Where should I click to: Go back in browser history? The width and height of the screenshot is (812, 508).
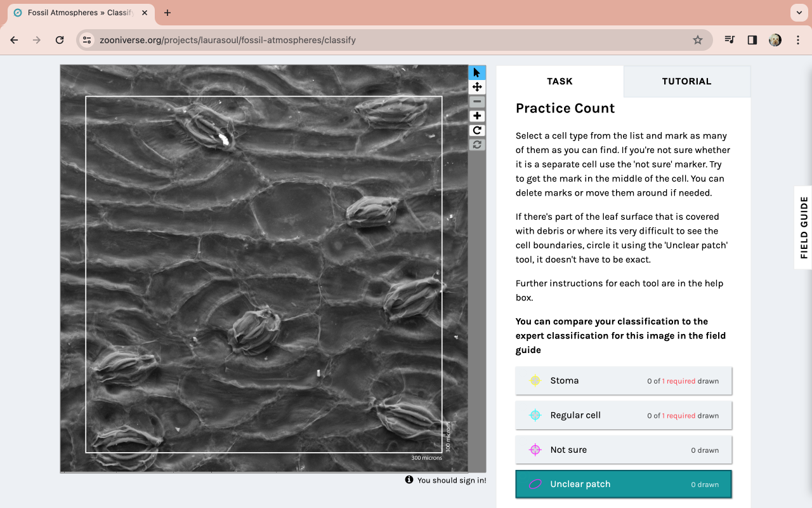coord(15,40)
